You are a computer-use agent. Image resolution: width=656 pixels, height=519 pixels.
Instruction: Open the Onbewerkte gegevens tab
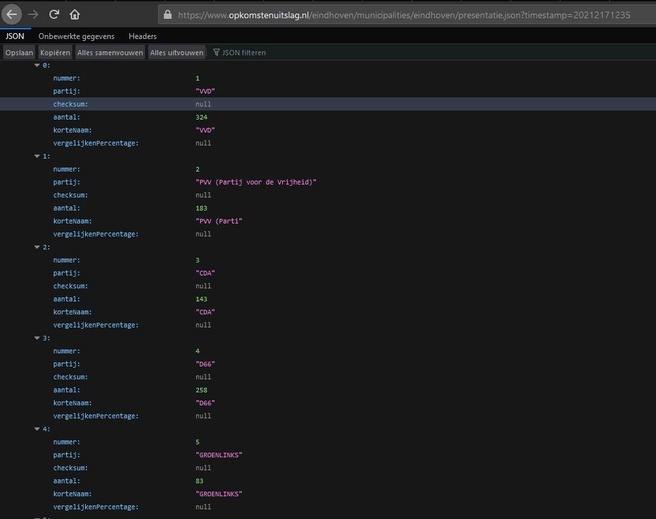[76, 36]
